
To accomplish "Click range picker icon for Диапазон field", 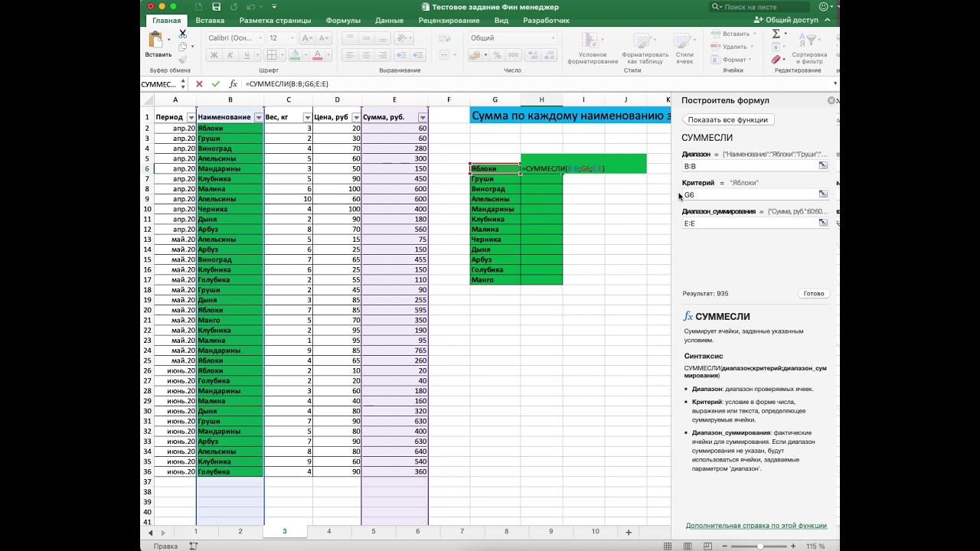I will pos(823,165).
